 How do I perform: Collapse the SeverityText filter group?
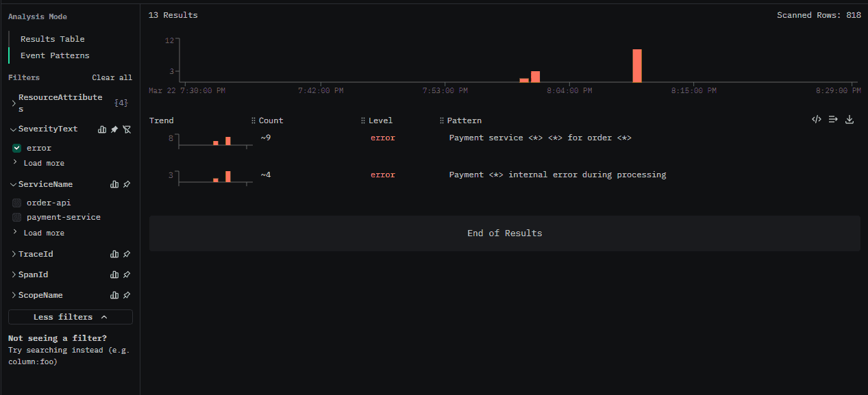[x=14, y=129]
